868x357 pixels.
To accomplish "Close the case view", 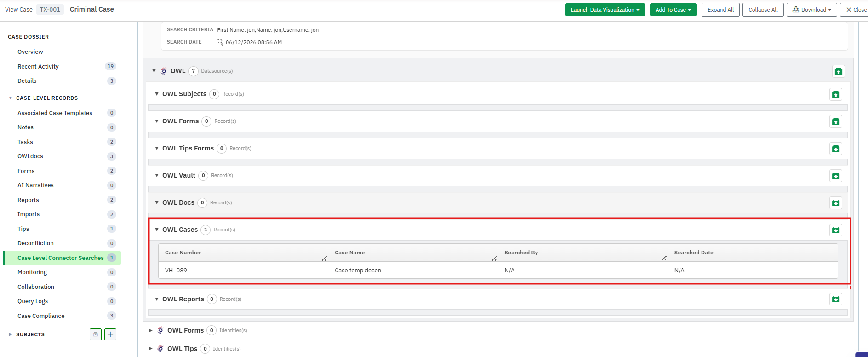I will click(856, 10).
